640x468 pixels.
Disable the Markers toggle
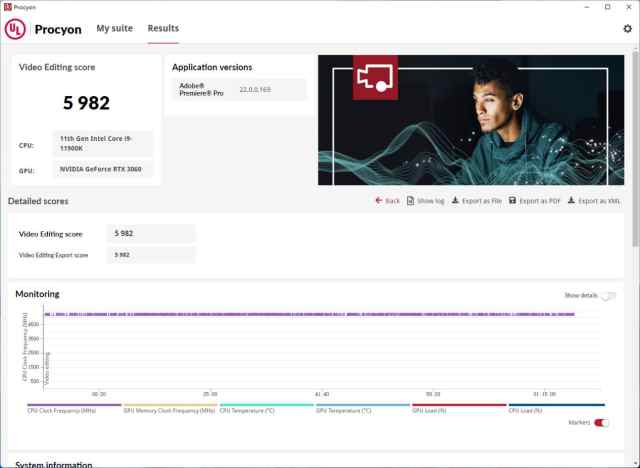coord(601,423)
